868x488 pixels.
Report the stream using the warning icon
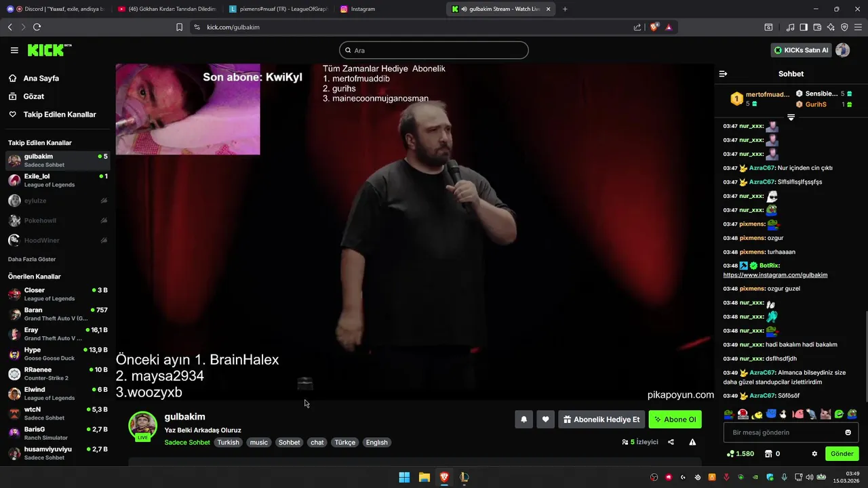[692, 442]
